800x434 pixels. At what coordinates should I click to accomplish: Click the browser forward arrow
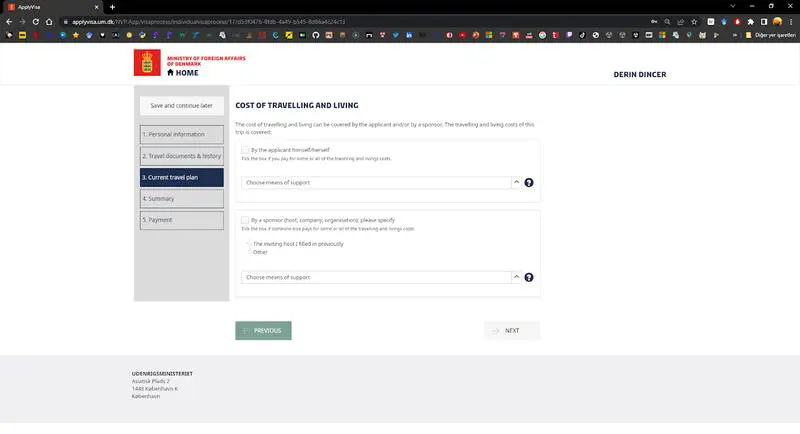point(22,22)
